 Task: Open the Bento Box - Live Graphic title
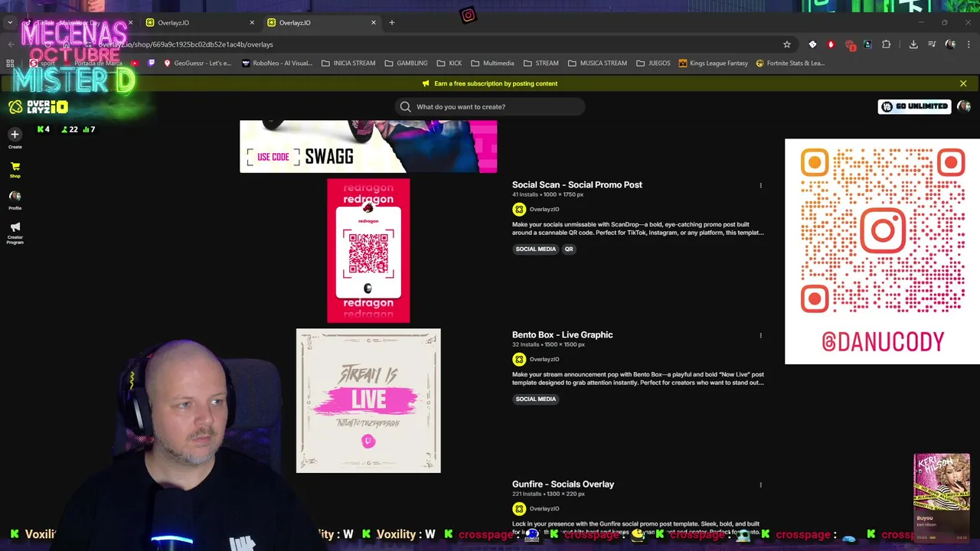pyautogui.click(x=562, y=334)
